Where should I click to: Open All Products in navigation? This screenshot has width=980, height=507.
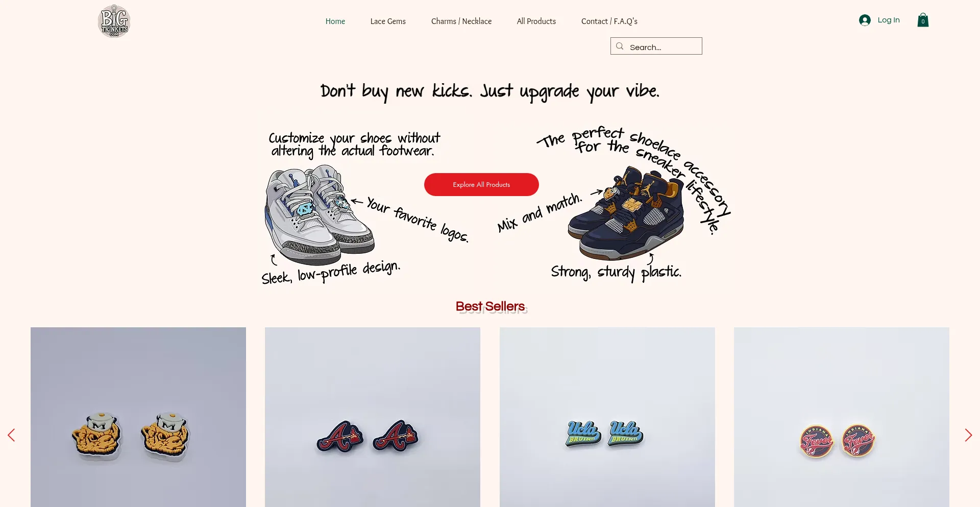point(536,21)
